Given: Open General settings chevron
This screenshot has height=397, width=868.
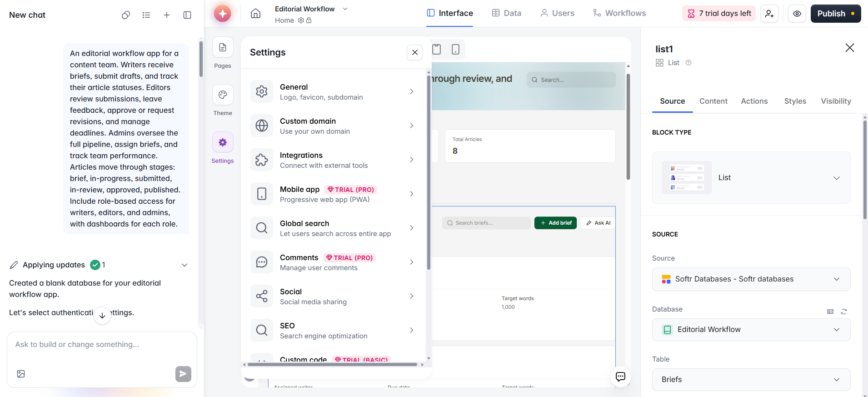Looking at the screenshot, I should click(x=412, y=91).
